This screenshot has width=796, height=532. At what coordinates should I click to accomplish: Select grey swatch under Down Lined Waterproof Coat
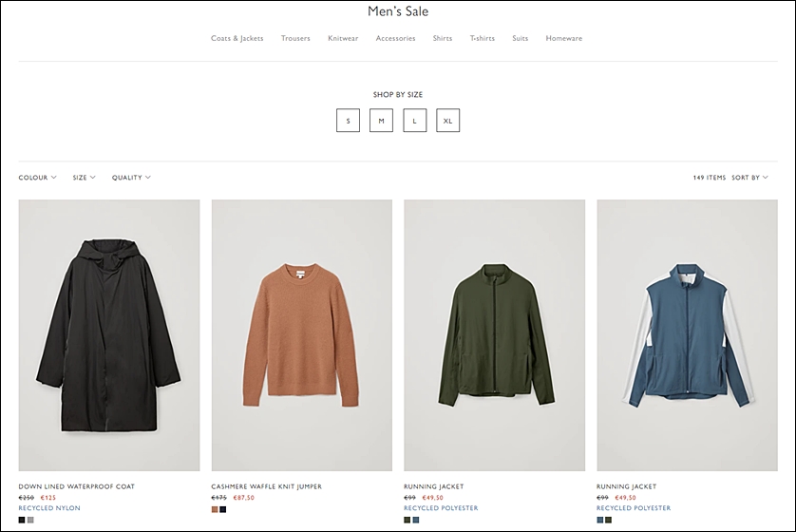click(x=31, y=520)
